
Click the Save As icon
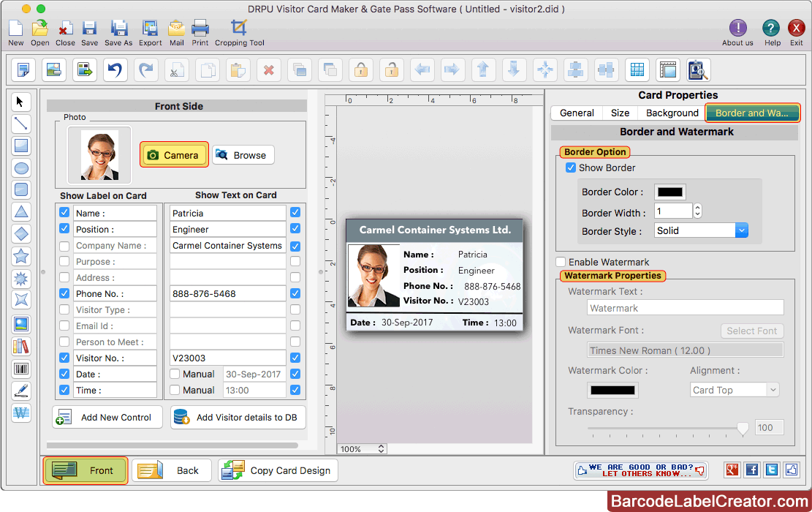[x=118, y=33]
